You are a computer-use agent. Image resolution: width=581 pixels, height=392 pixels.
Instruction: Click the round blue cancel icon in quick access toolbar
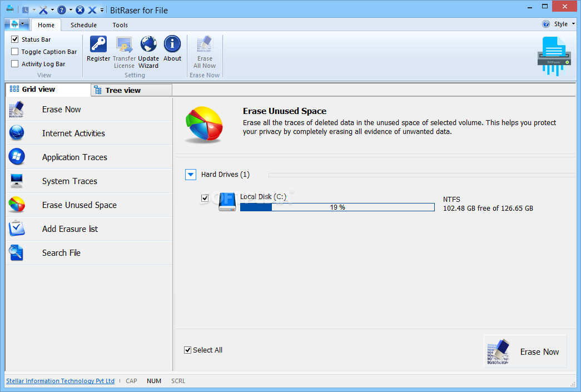80,10
